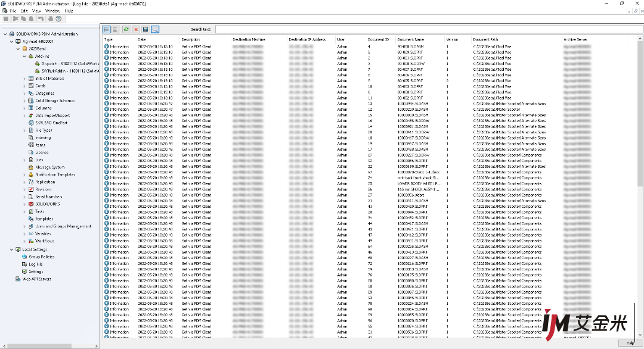
Task: Select the EXALEAD OnePart node icon
Action: pos(31,123)
